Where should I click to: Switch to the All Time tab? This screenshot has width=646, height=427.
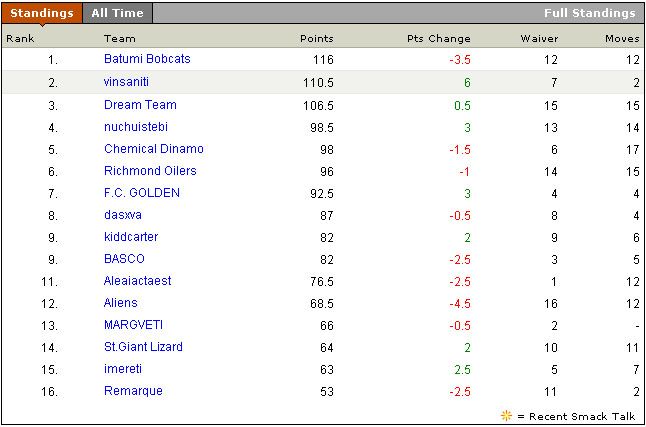coord(117,13)
